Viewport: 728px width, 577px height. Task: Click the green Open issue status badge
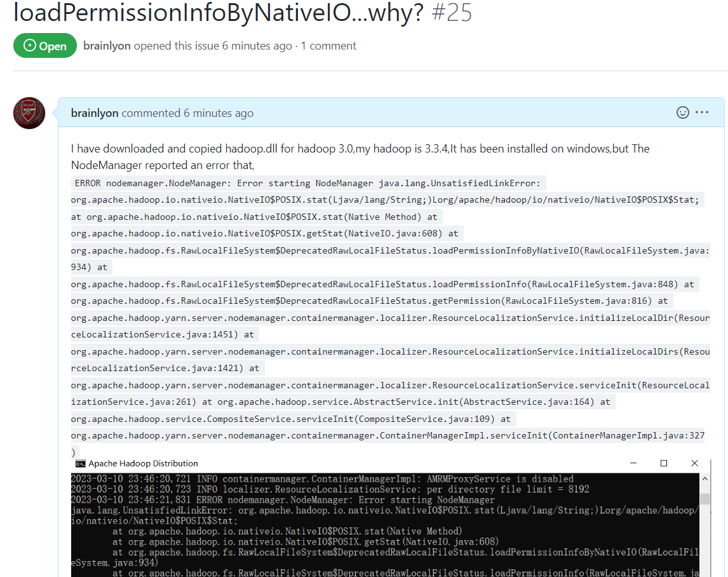pos(45,46)
